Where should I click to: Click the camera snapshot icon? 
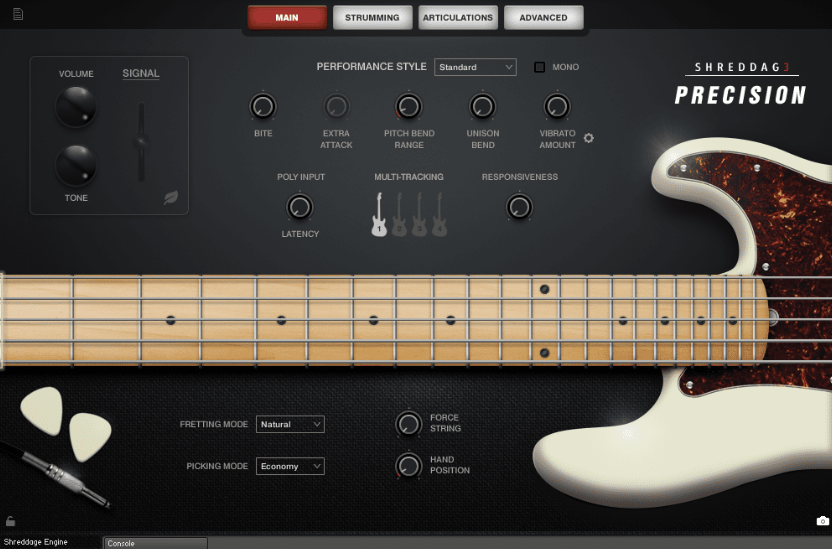pyautogui.click(x=822, y=521)
